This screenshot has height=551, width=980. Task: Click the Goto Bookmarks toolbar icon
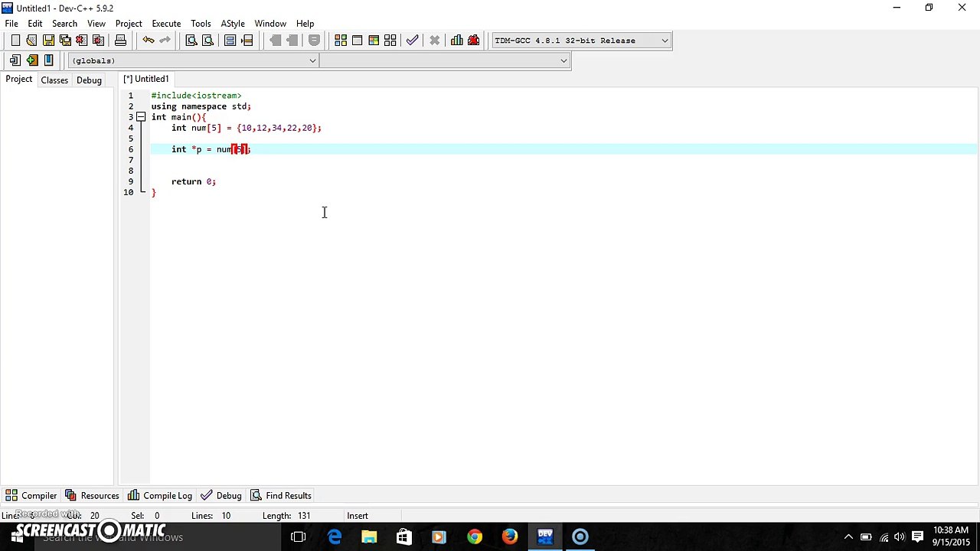tap(48, 60)
